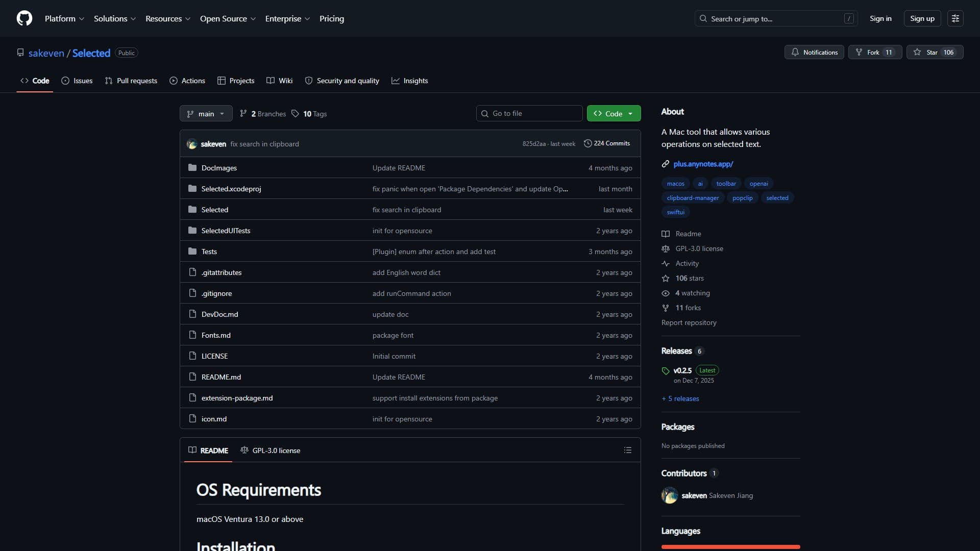Click the Report repository link
Screen dimensions: 980x551
point(689,322)
